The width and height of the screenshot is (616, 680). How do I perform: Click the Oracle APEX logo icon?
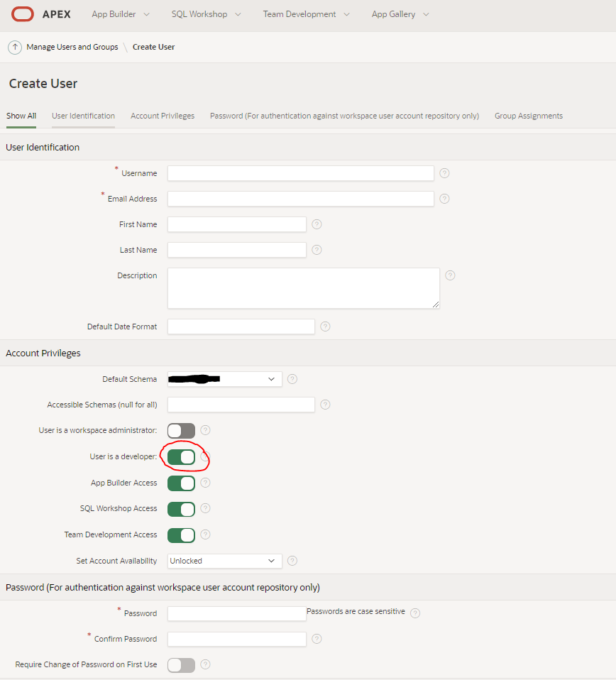pyautogui.click(x=23, y=14)
